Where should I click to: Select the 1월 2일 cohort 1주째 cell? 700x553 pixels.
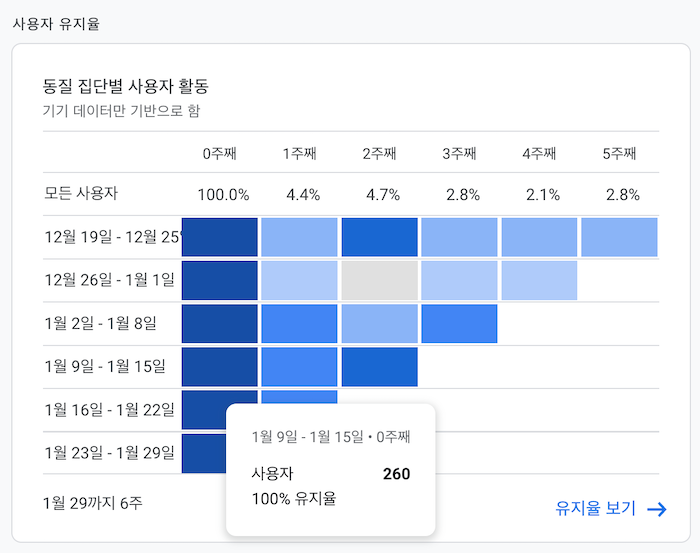pyautogui.click(x=300, y=324)
